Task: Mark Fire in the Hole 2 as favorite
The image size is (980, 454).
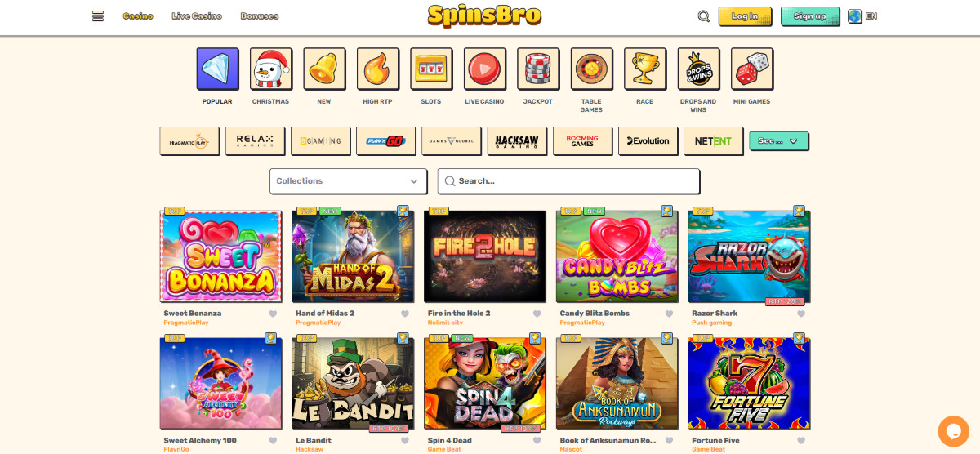Action: coord(537,314)
